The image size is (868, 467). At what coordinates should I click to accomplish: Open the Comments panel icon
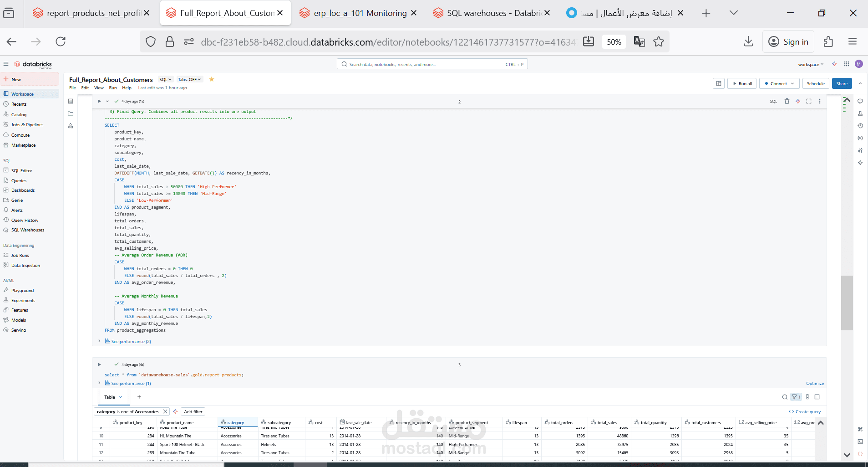click(x=860, y=101)
